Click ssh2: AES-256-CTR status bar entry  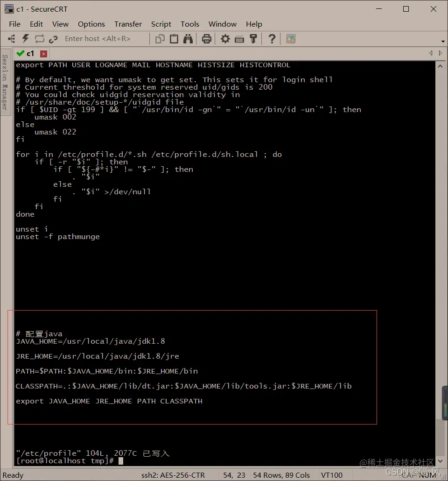click(173, 475)
